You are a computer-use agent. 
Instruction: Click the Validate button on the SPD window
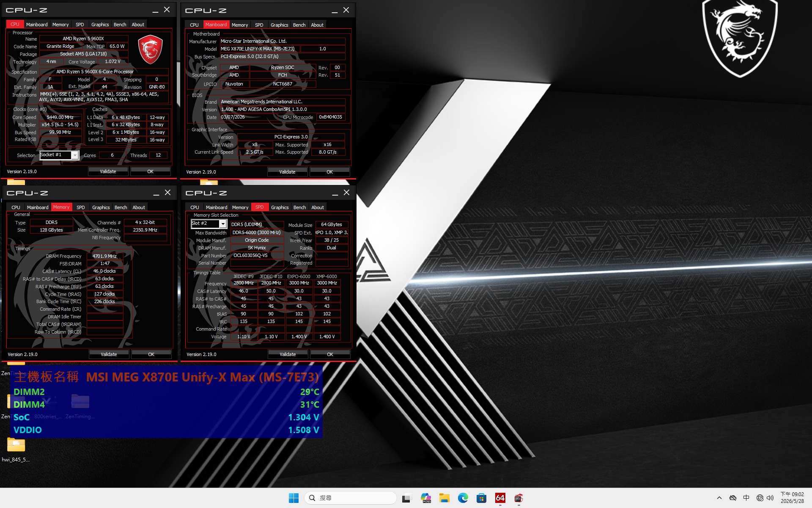(287, 354)
